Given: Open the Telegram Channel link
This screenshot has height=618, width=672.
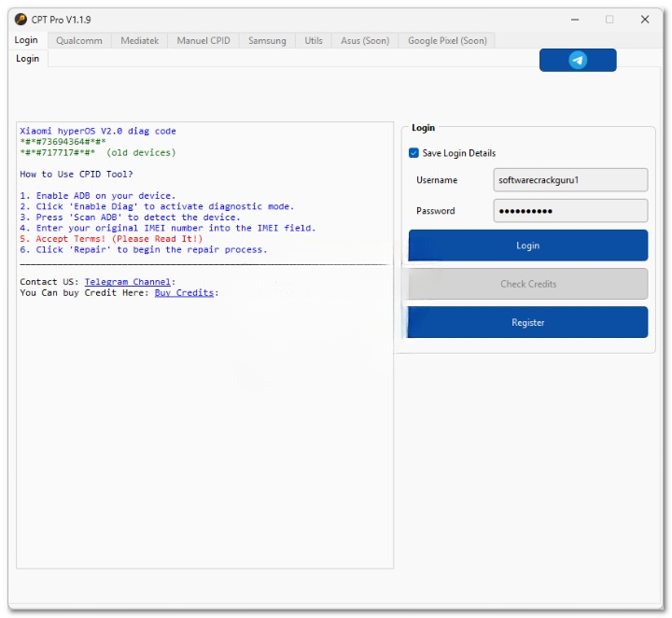Looking at the screenshot, I should pyautogui.click(x=128, y=282).
